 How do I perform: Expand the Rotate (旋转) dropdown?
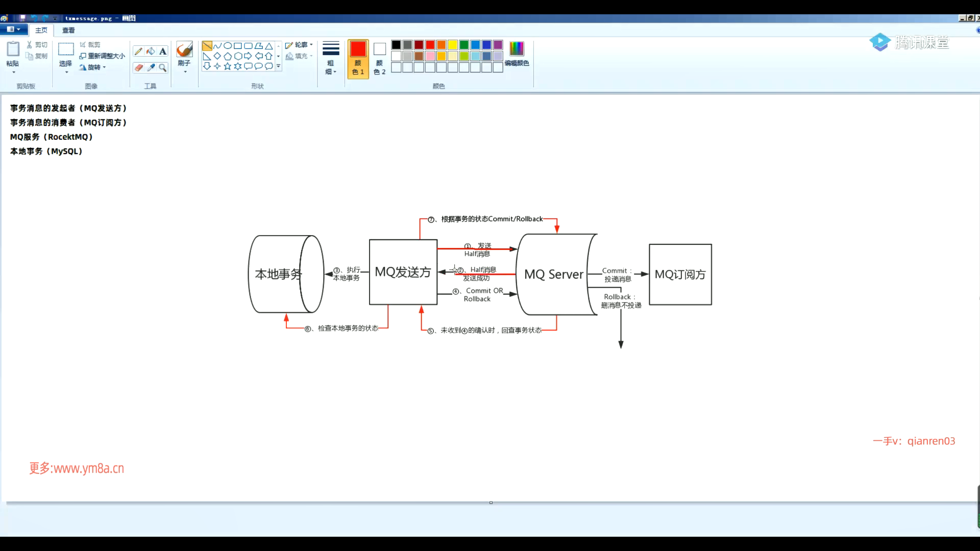[93, 67]
